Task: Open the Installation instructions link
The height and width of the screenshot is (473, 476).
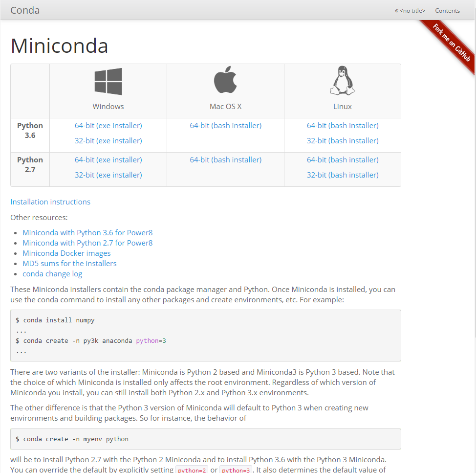Action: click(50, 202)
